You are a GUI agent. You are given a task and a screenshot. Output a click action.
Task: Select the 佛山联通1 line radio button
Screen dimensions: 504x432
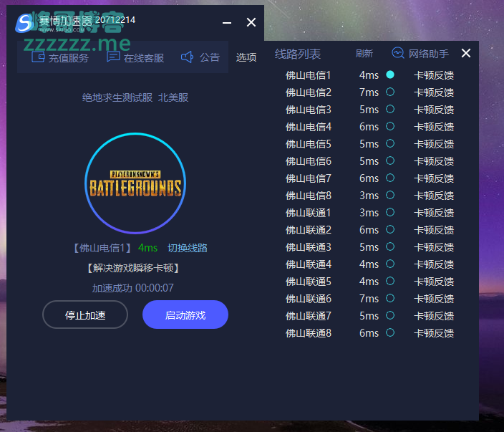point(390,212)
